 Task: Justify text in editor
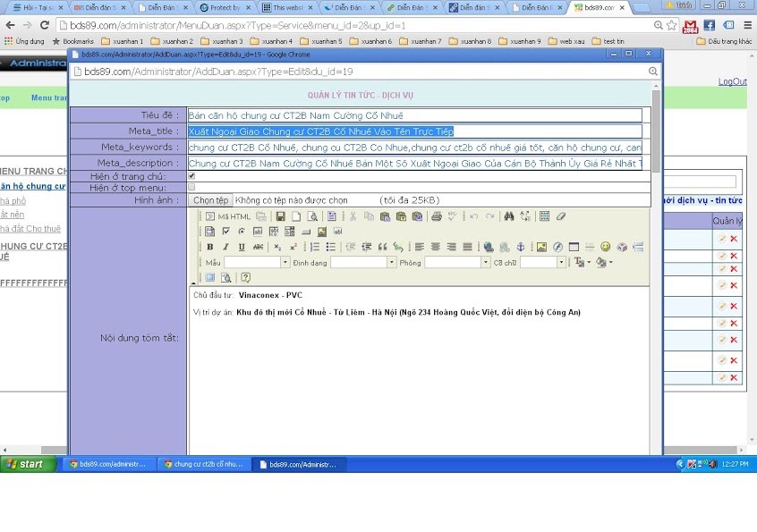pyautogui.click(x=467, y=247)
